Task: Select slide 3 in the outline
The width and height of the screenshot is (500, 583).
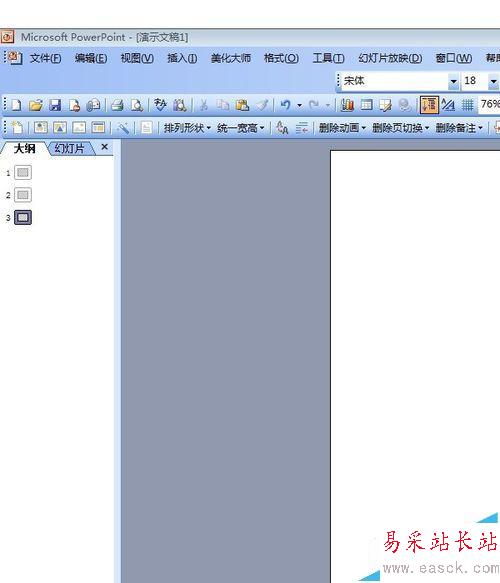Action: (x=23, y=218)
